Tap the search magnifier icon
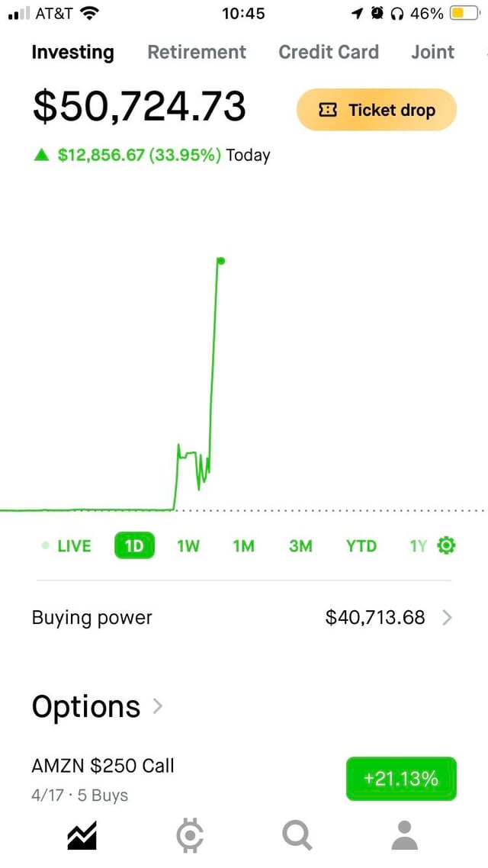488x868 pixels. [x=297, y=835]
